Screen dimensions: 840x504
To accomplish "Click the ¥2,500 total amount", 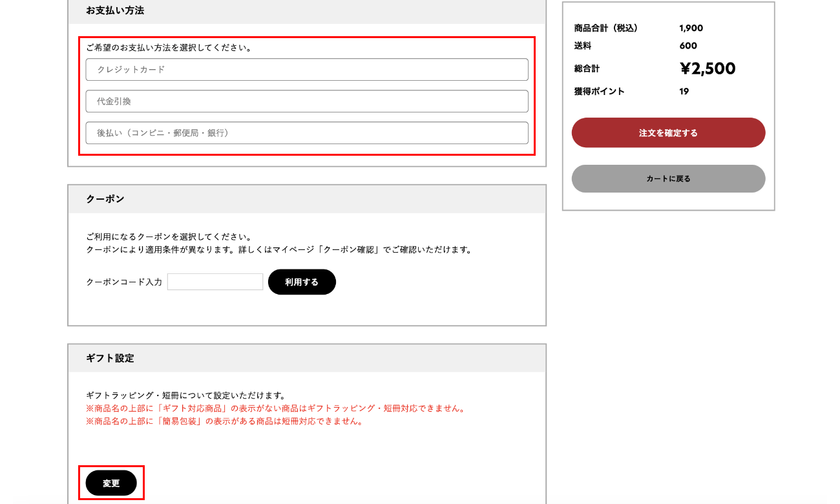I will 708,68.
